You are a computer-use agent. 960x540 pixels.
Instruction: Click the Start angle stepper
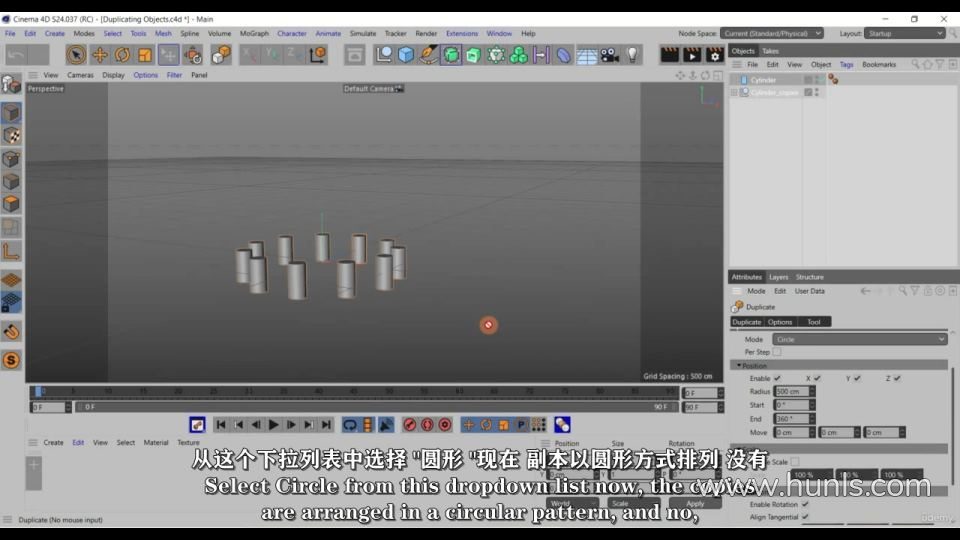812,405
